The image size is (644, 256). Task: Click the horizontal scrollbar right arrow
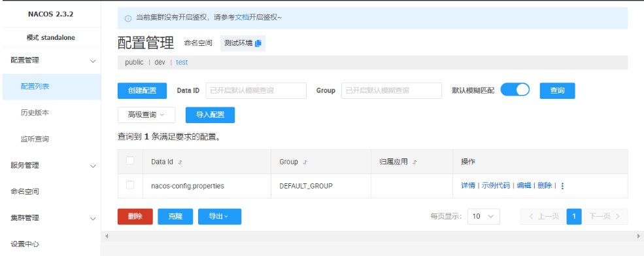pos(638,236)
